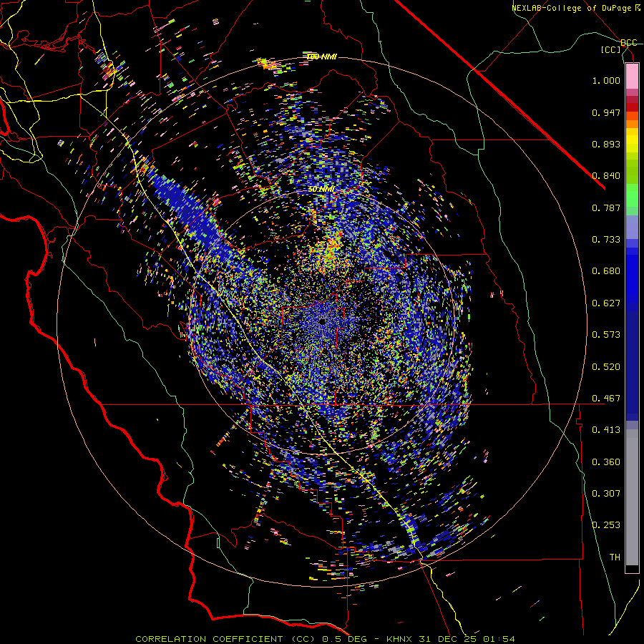Click the 0.840 scale value
This screenshot has height=644, width=644.
click(606, 176)
